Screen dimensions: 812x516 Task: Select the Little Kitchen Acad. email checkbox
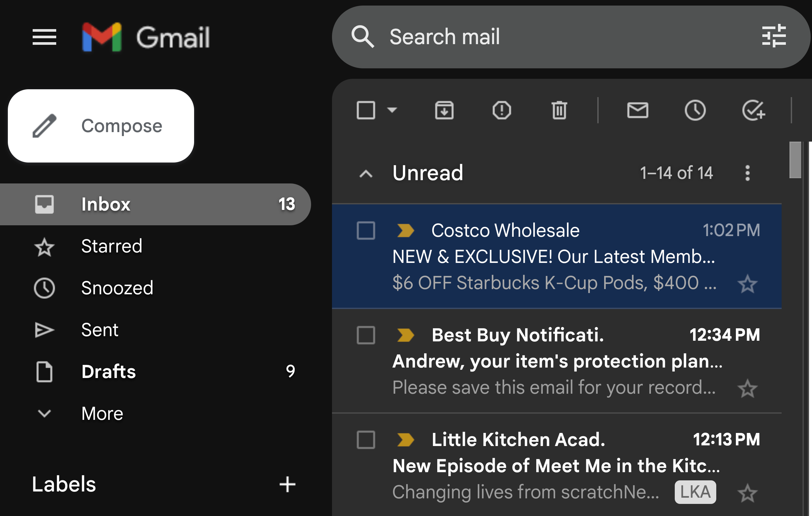(x=366, y=440)
